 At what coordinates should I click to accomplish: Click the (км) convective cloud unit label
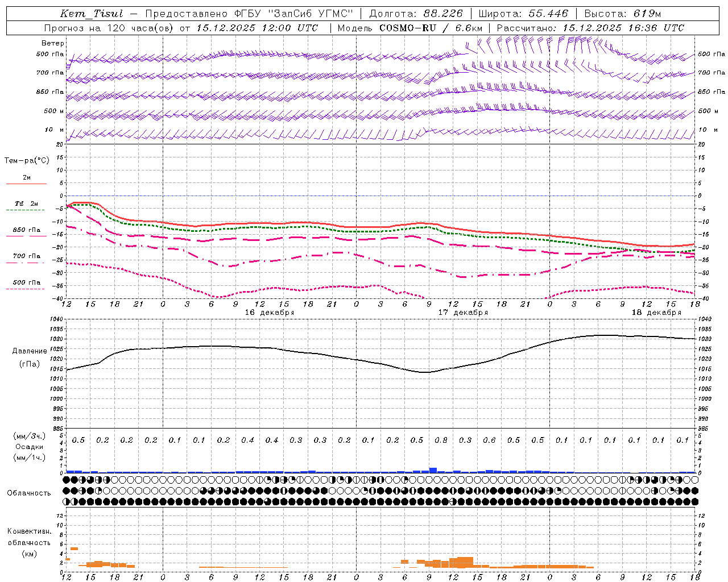(29, 554)
